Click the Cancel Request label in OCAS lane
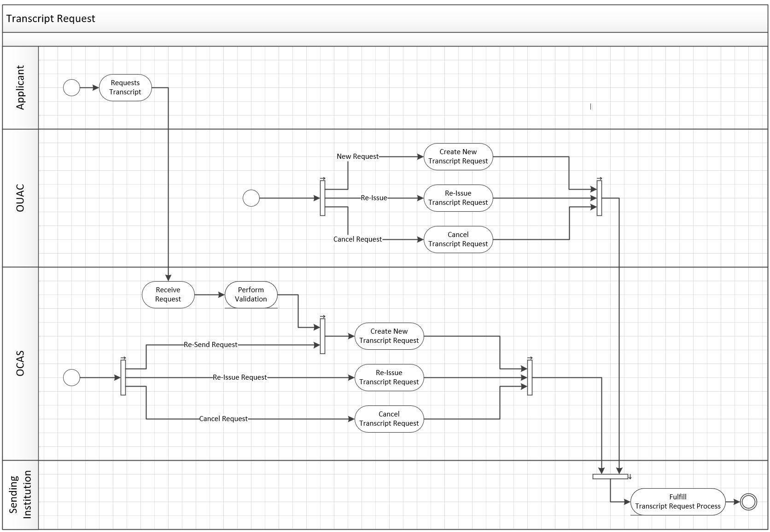The image size is (770, 532). click(x=223, y=419)
